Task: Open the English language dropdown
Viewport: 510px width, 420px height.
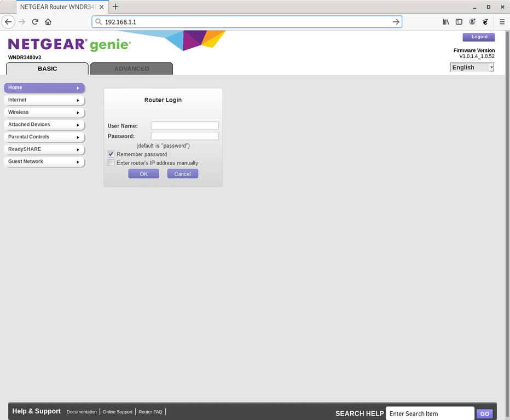Action: point(472,67)
